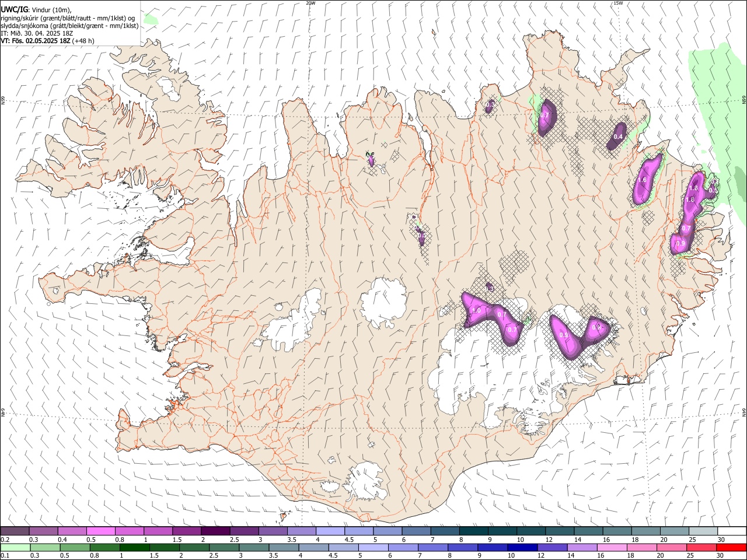
Task: Pick the pink rain-scale swatch between 18 and 20
Action: point(641,547)
